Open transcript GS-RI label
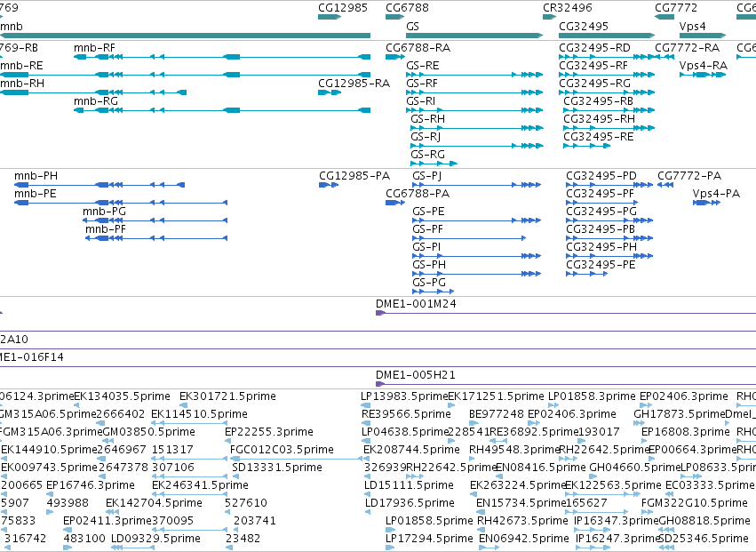 coord(421,101)
